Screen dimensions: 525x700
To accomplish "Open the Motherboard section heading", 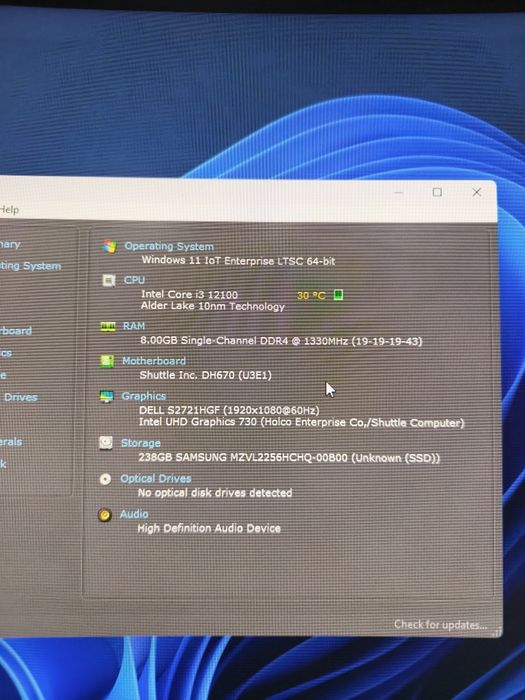I will click(154, 361).
